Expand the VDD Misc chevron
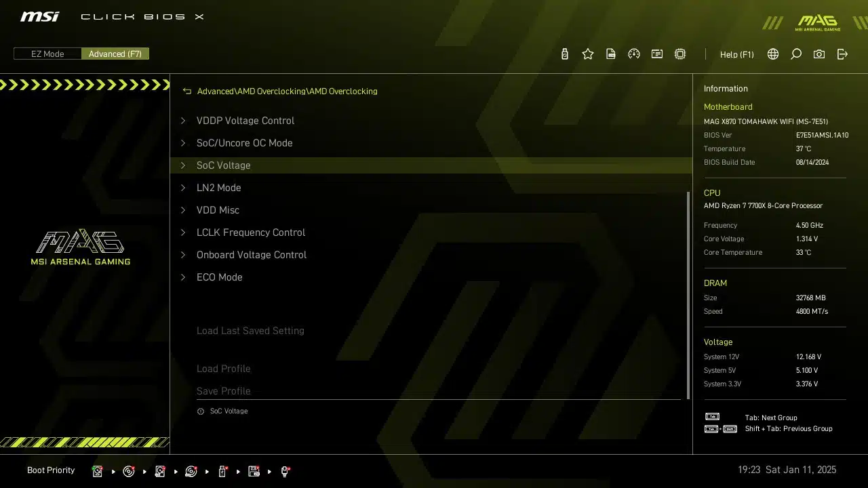 [183, 210]
